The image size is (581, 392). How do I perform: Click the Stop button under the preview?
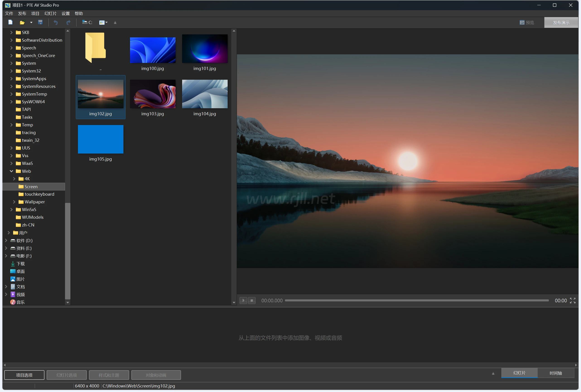[x=252, y=300]
